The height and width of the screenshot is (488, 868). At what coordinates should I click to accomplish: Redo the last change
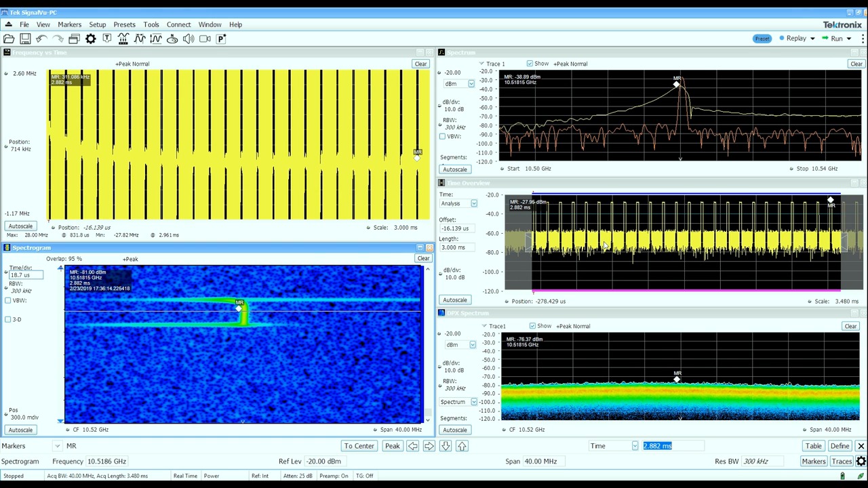[59, 39]
